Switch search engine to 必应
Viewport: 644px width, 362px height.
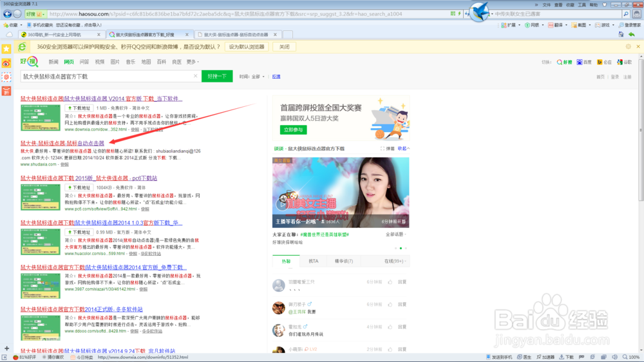pyautogui.click(x=604, y=62)
